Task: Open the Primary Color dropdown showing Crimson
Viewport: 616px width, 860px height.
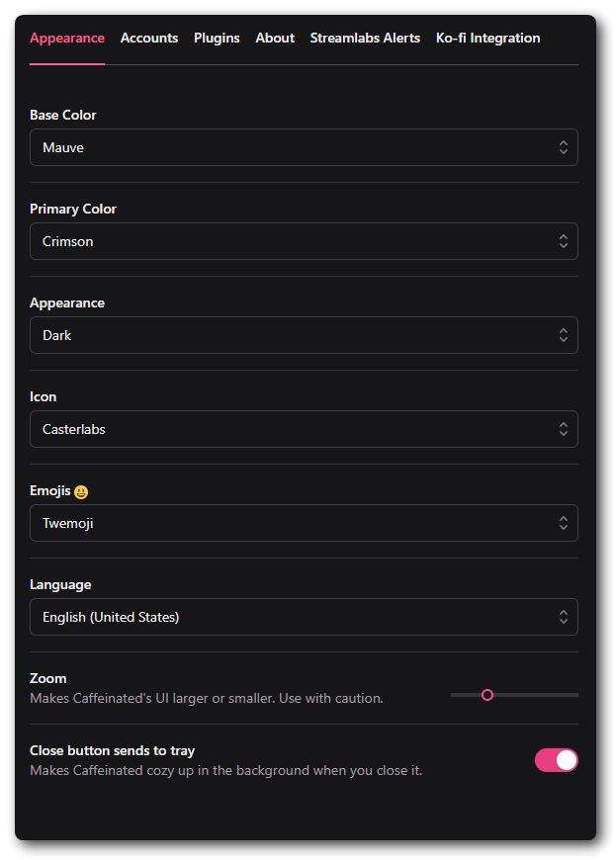Action: 304,240
